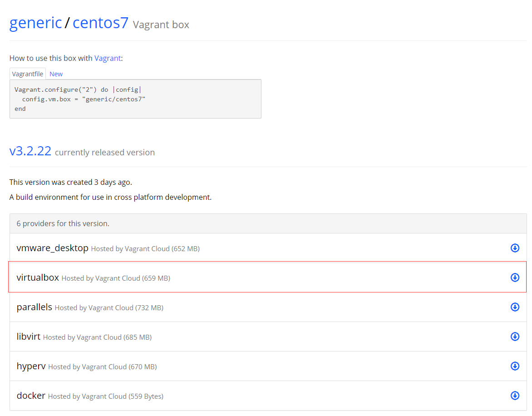Screen dimensions: 532x416
Task: Click the "Vagrant box" title label
Action: tap(161, 25)
